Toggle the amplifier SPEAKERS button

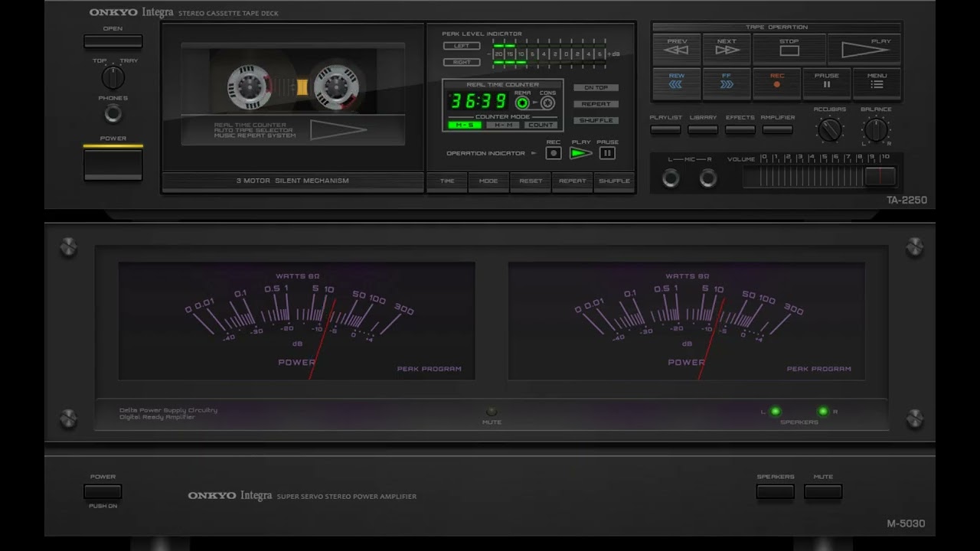pos(776,491)
